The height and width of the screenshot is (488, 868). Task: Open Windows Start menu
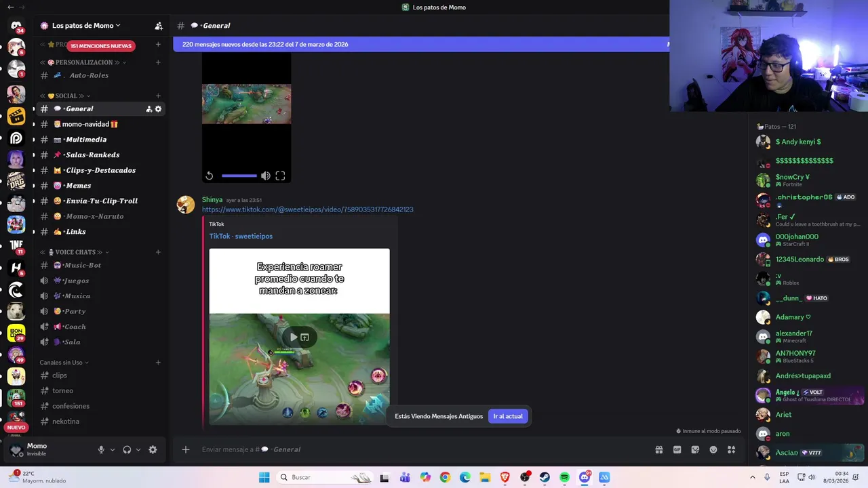(x=264, y=477)
